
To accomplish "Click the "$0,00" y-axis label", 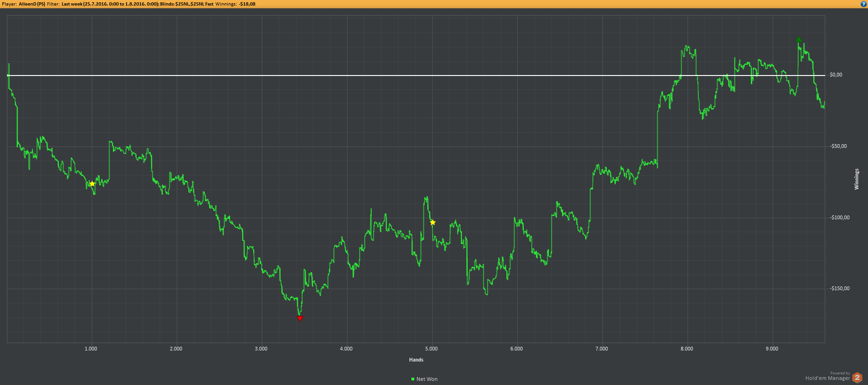I will (x=836, y=75).
